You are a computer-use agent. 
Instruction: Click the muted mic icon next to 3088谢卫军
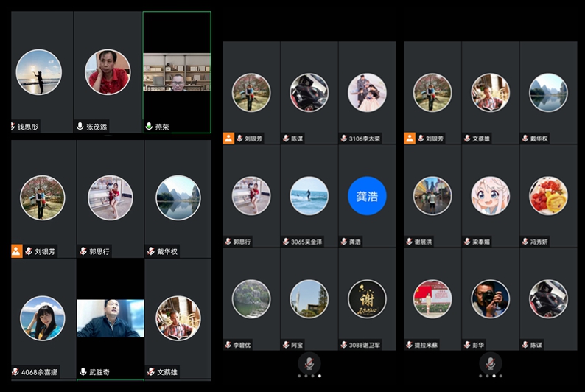click(343, 345)
